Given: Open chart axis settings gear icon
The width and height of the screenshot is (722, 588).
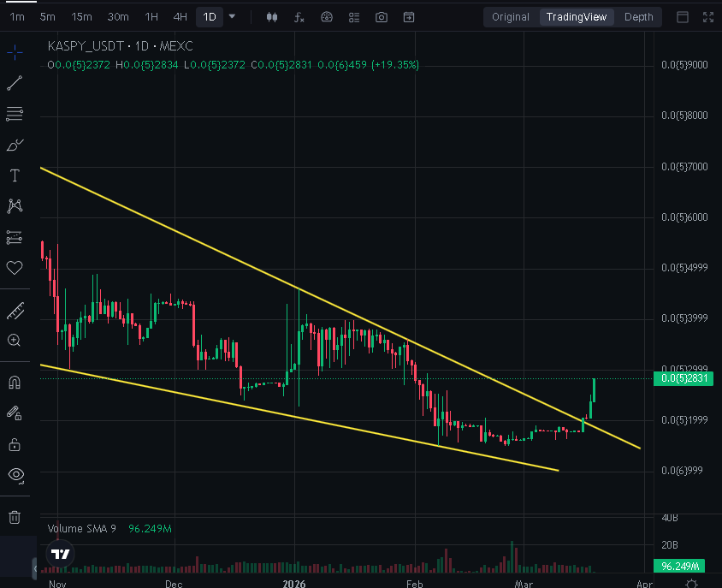Looking at the screenshot, I should [691, 584].
